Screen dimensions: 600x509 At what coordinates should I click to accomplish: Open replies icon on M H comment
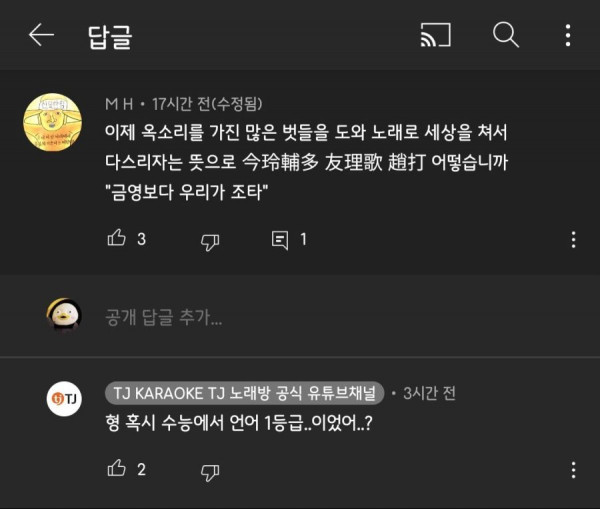pos(280,240)
